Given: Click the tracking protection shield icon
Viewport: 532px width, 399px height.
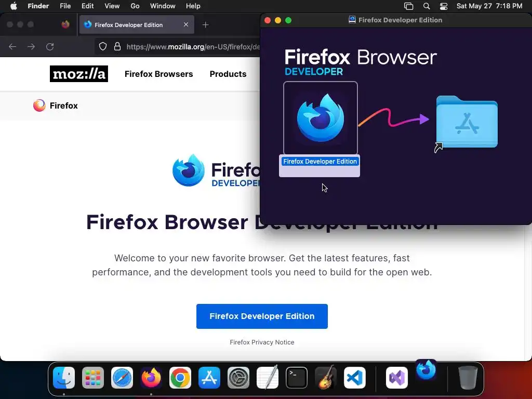Looking at the screenshot, I should click(x=103, y=46).
